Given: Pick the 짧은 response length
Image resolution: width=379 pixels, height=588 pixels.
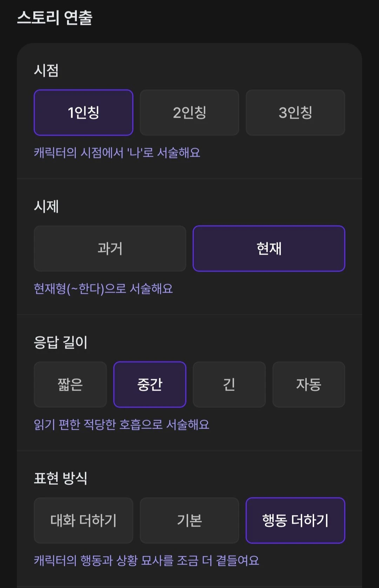Looking at the screenshot, I should click(70, 384).
